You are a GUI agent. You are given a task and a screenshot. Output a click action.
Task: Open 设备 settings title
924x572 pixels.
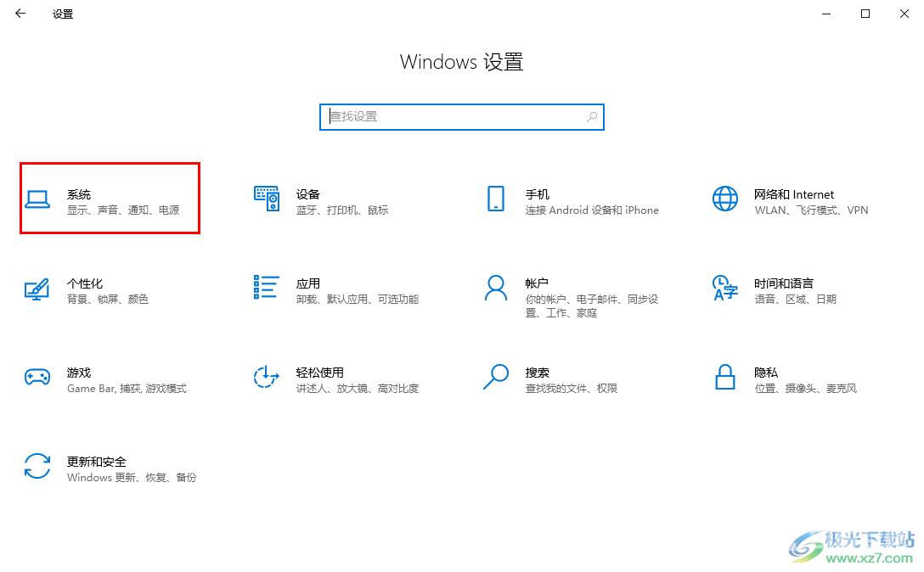(307, 194)
